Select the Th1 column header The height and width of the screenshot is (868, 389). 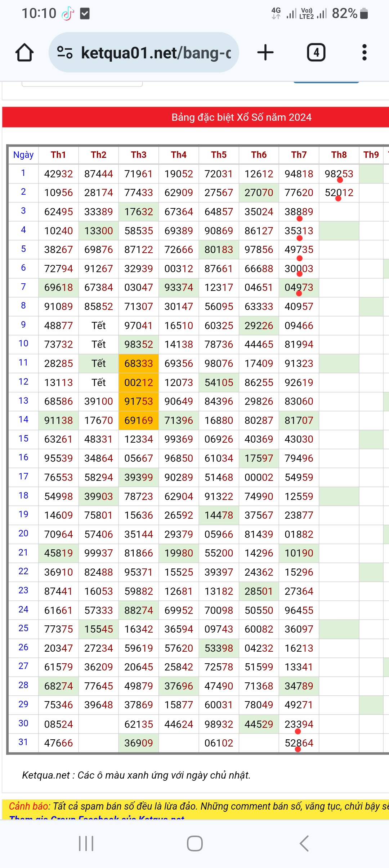[58, 155]
